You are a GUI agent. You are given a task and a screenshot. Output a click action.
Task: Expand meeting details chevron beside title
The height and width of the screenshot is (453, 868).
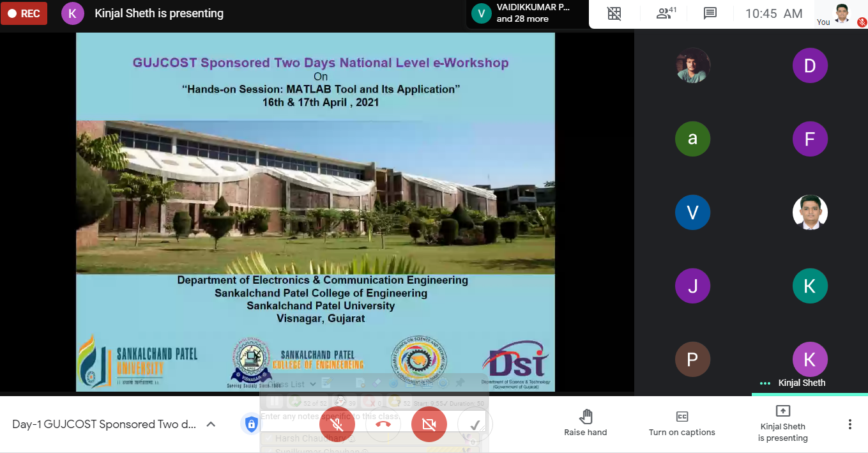point(211,424)
